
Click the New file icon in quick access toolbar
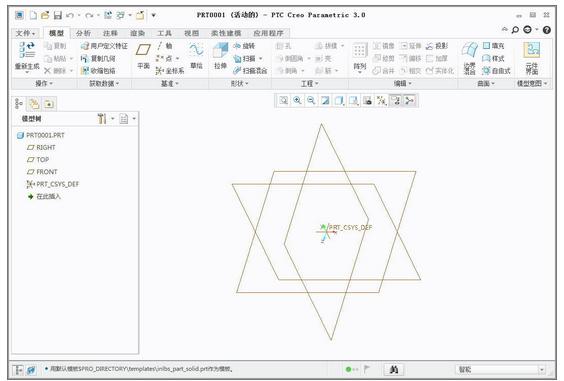coord(33,15)
